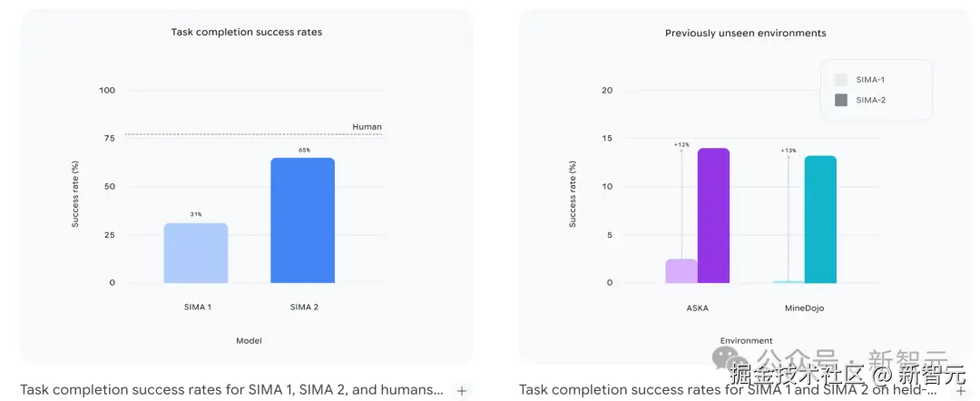The width and height of the screenshot is (980, 401).
Task: Click the SIMA-2 legend color swatch
Action: [841, 100]
